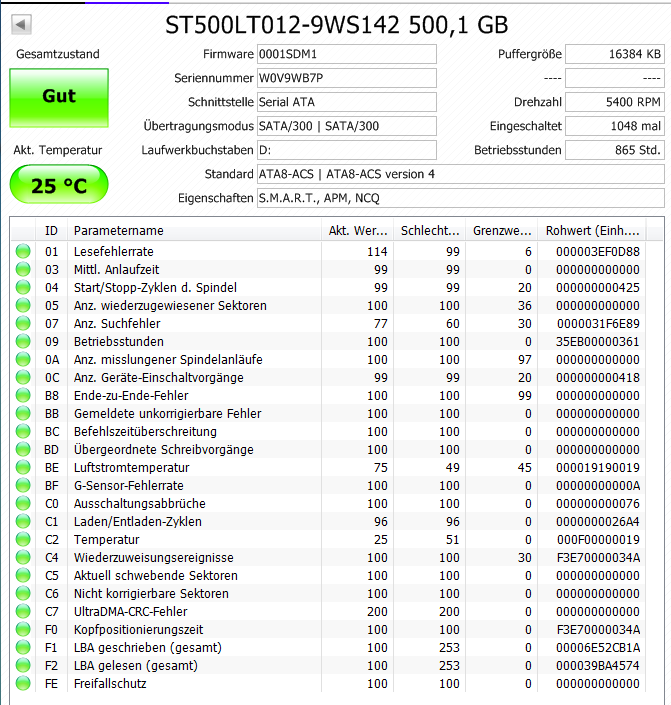This screenshot has width=671, height=705.
Task: Click status icon for Nicht korrigierbare Sektoren
Action: 23,593
